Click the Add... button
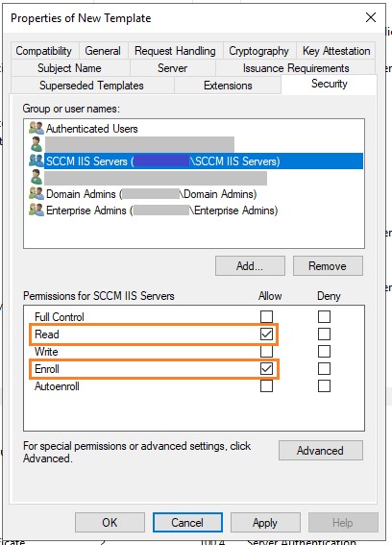The width and height of the screenshot is (392, 545). pos(250,266)
